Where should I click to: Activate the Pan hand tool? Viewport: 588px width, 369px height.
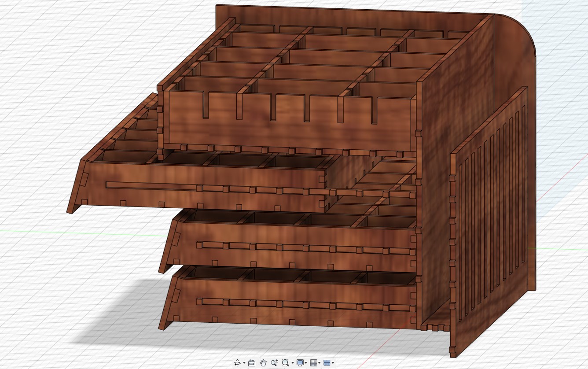[263, 363]
